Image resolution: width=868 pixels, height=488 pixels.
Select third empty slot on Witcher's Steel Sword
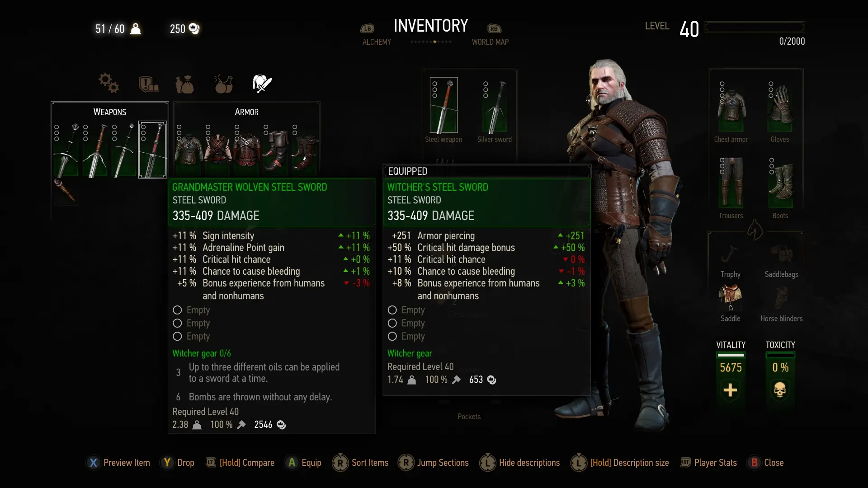pyautogui.click(x=406, y=336)
